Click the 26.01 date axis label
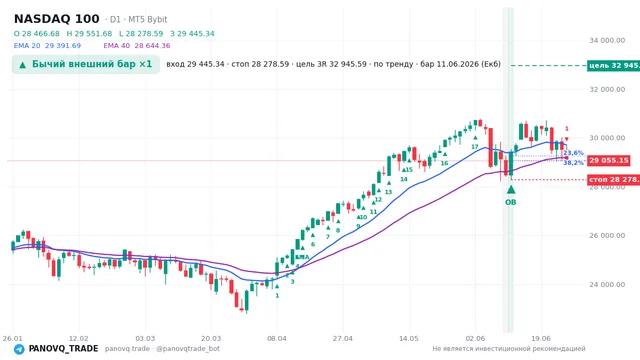 coord(12,338)
